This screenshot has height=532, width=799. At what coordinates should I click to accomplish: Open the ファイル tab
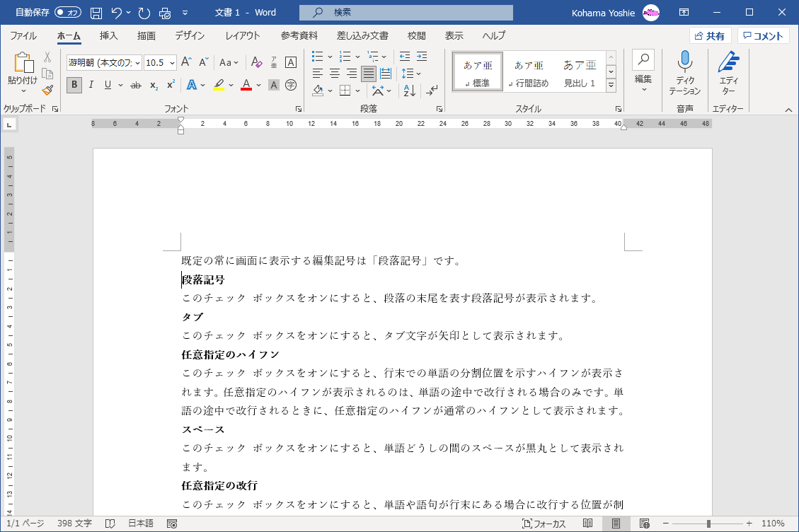[x=23, y=35]
